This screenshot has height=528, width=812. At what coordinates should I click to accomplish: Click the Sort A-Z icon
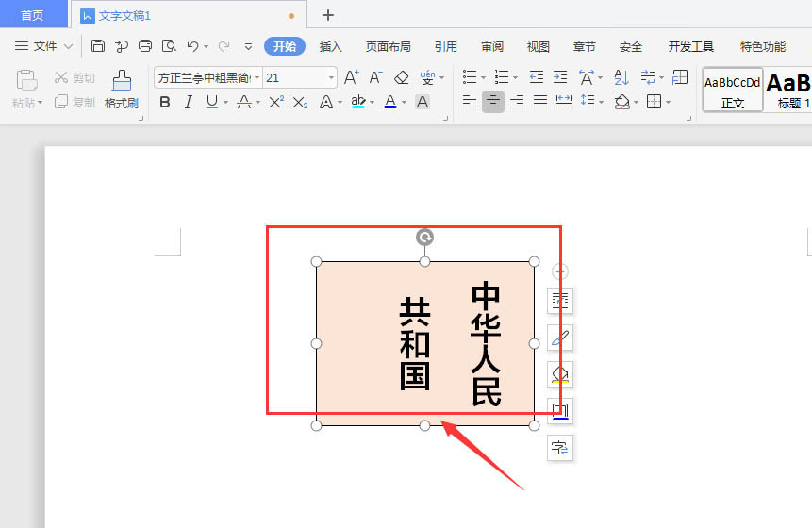pos(621,77)
